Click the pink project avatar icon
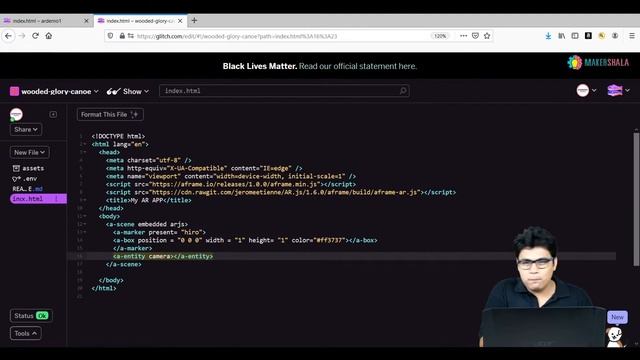This screenshot has width=640, height=360. [x=14, y=91]
